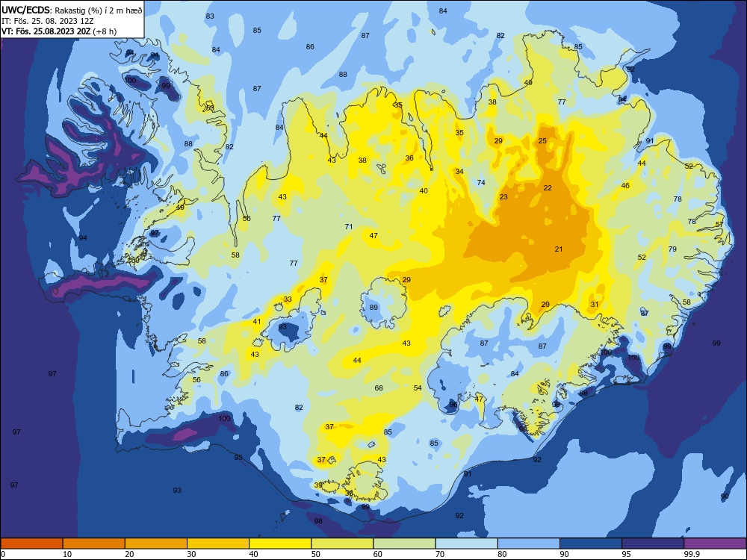This screenshot has height=560, width=747.
Task: Click the map value '46' in the east
Action: point(625,185)
